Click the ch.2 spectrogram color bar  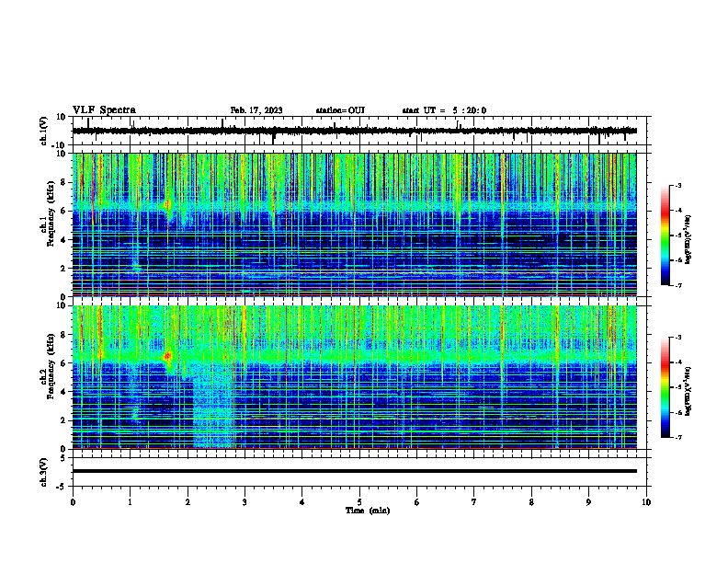pos(665,387)
